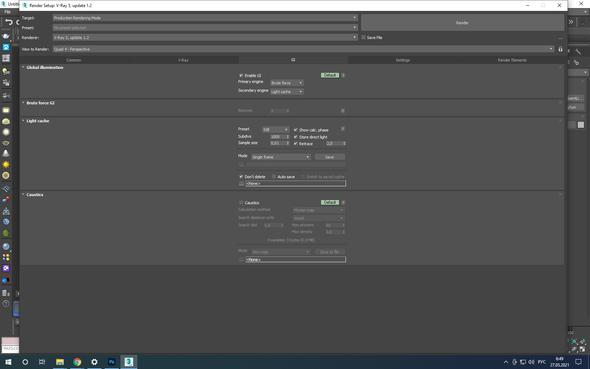Enable the Caustics checkbox

(x=241, y=202)
